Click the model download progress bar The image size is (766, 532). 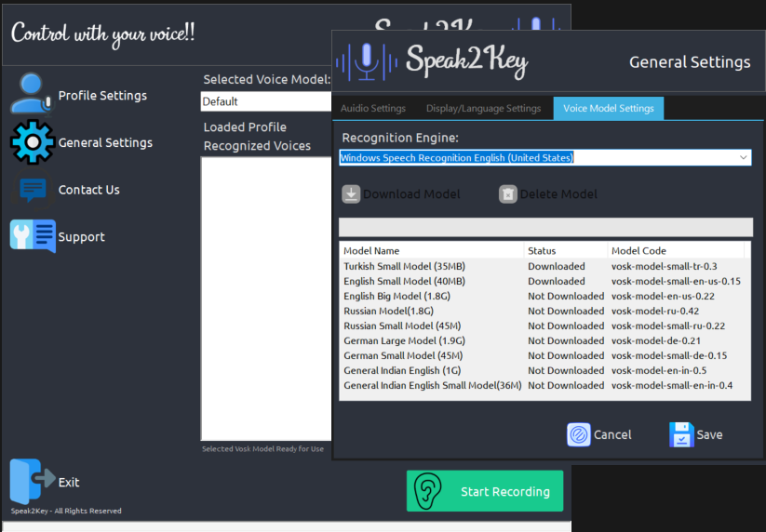point(545,228)
